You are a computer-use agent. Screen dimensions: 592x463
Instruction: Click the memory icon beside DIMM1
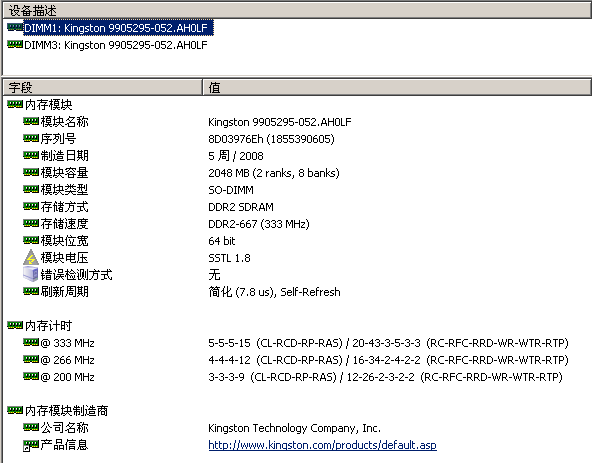click(x=15, y=27)
